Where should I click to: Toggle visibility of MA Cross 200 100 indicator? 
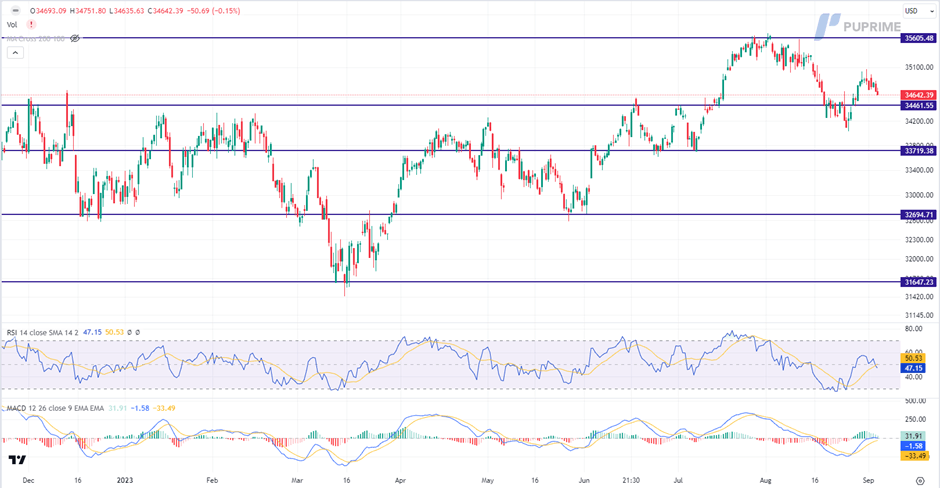click(x=75, y=38)
